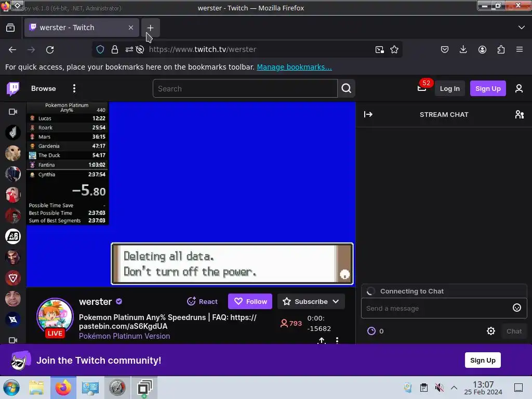
Task: Collapse the stream chat panel
Action: 368,114
